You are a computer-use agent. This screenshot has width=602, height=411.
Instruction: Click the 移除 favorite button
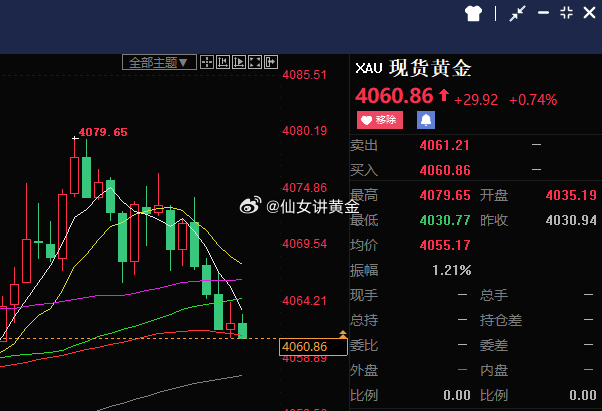click(380, 120)
